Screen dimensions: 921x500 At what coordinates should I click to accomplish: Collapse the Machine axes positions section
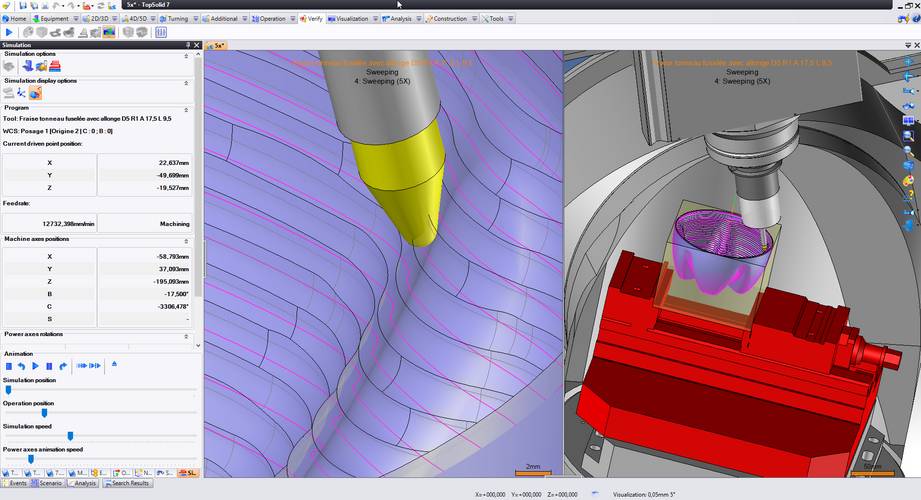click(186, 240)
